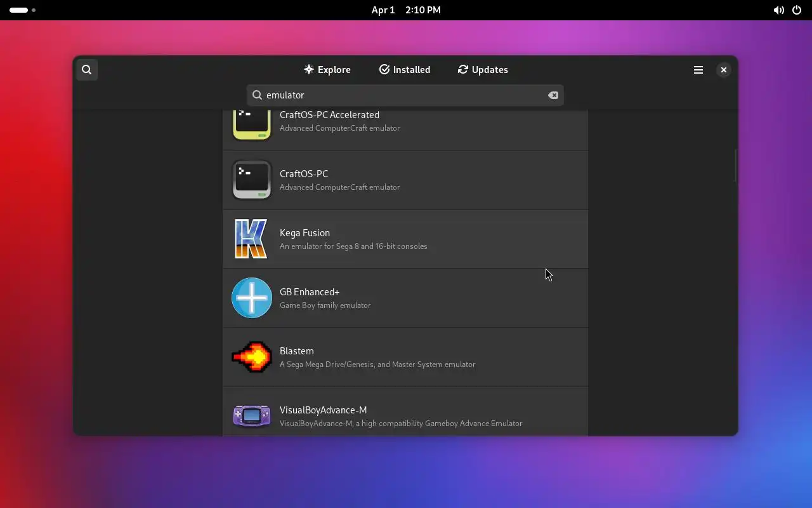Focus the search field containing emulator
Viewport: 812px width, 508px height.
tap(405, 95)
